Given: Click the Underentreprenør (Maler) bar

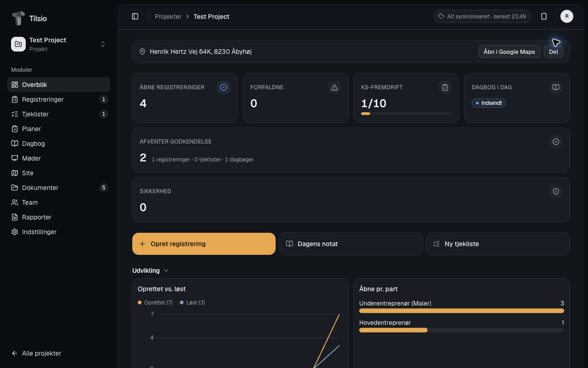Looking at the screenshot, I should coord(462,311).
